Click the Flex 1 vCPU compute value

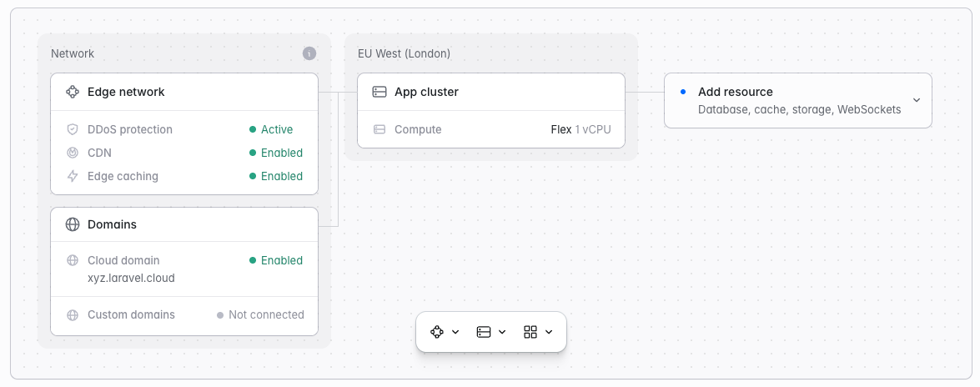(580, 129)
